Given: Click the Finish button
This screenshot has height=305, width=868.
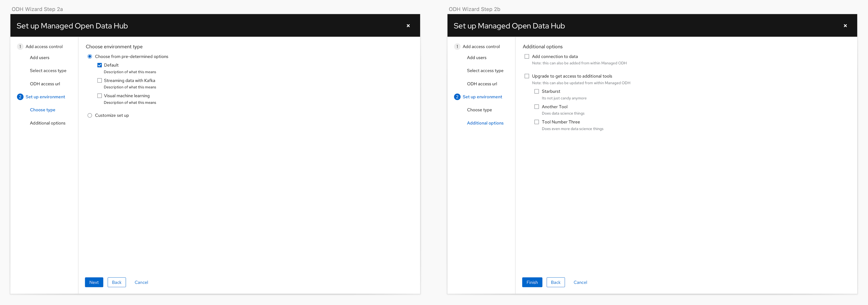Looking at the screenshot, I should point(532,282).
